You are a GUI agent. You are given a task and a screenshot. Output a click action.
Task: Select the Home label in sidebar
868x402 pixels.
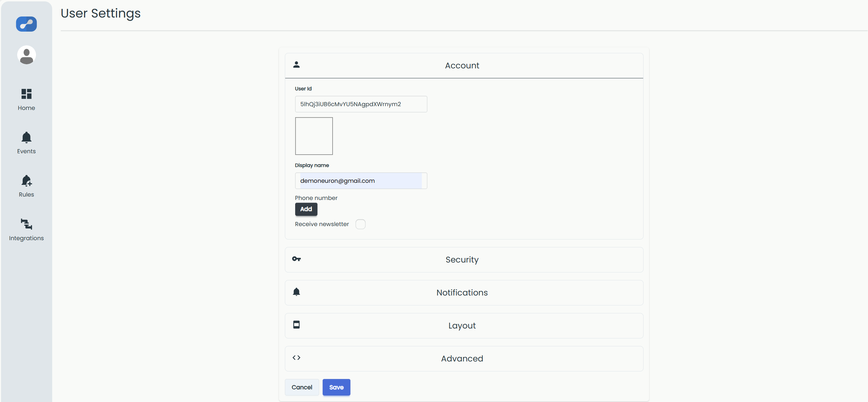click(x=26, y=108)
